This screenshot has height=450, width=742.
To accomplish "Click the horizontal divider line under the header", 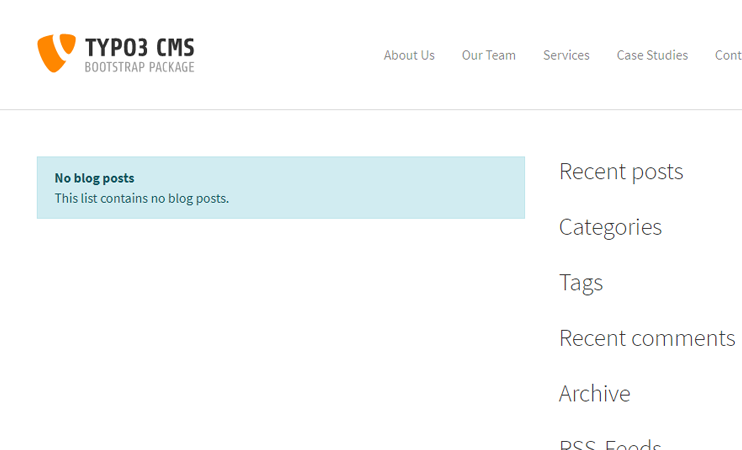I will [x=371, y=110].
